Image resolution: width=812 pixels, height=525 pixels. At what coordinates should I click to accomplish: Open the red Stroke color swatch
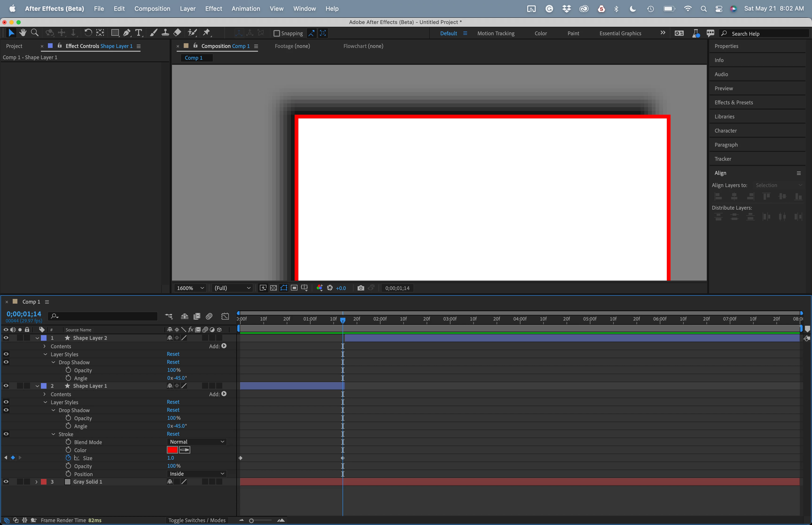[x=172, y=450]
